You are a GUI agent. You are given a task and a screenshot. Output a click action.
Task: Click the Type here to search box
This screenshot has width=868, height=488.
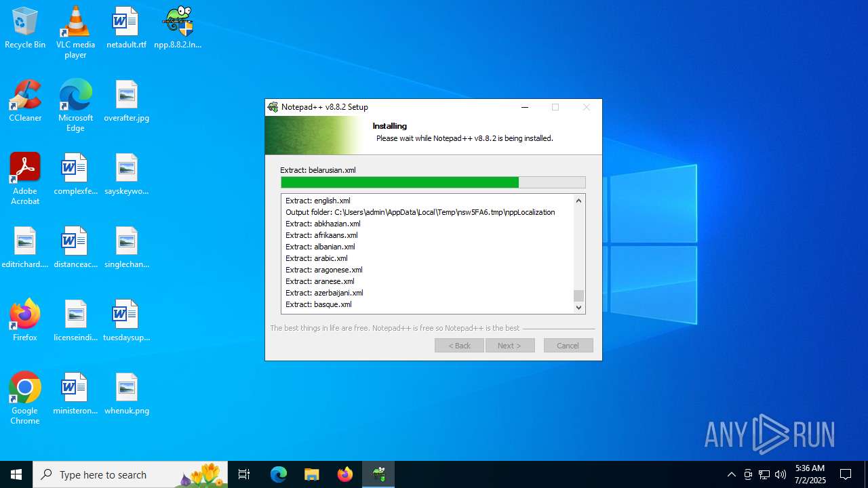[130, 474]
